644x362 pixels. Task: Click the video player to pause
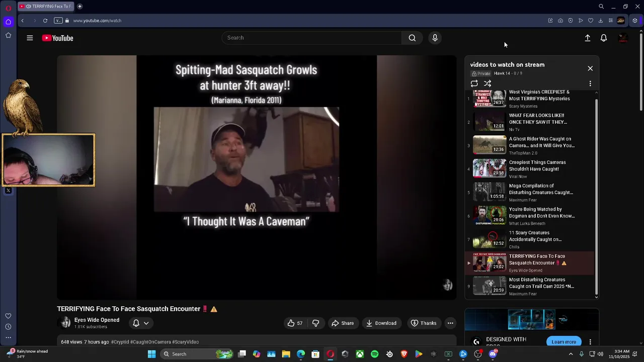pos(257,177)
